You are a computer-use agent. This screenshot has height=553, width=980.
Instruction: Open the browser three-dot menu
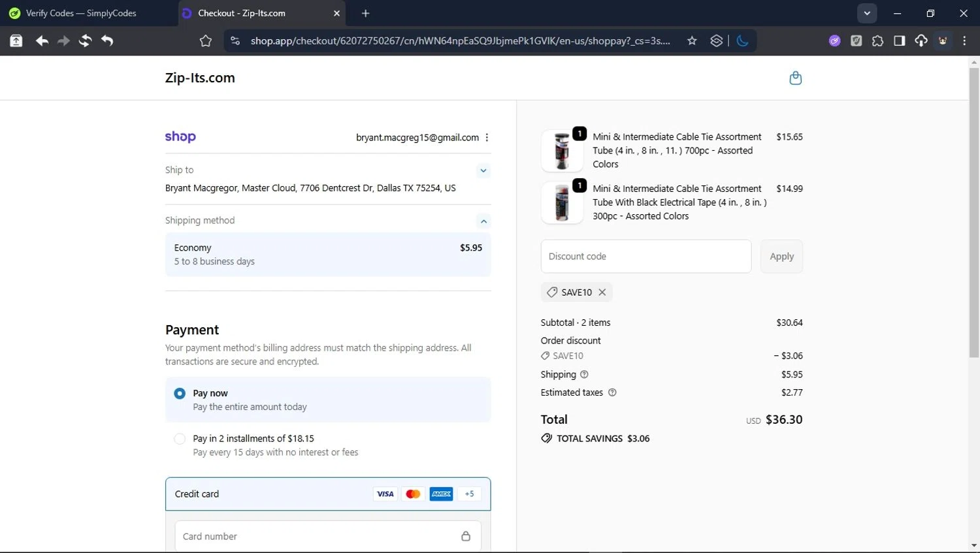964,41
